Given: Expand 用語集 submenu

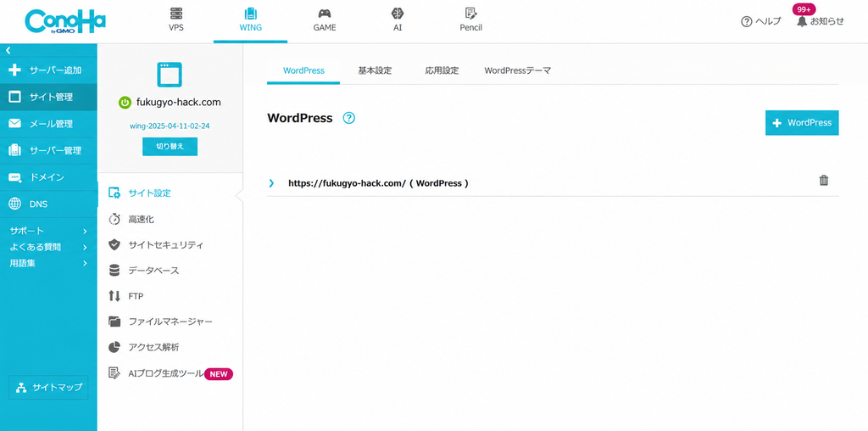Looking at the screenshot, I should [48, 263].
